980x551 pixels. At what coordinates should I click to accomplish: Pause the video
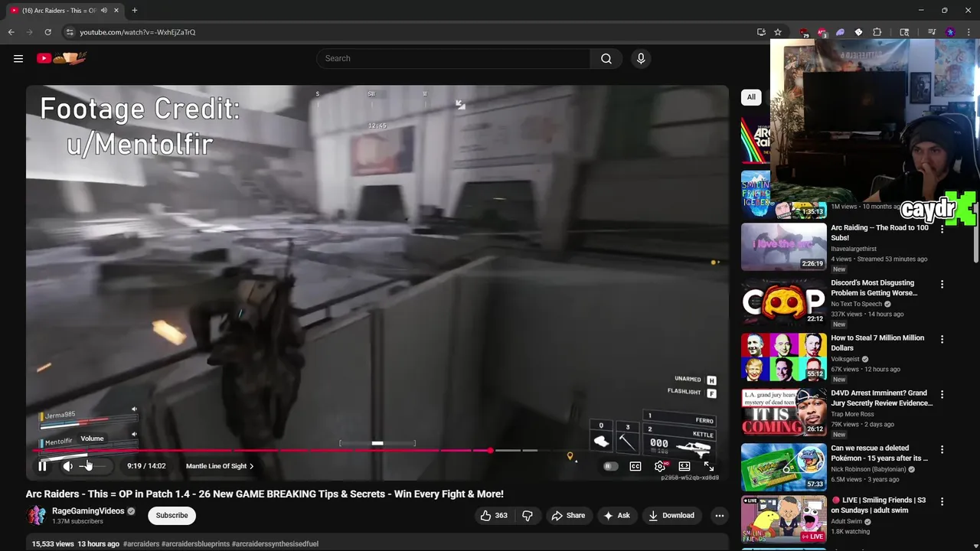[x=43, y=466]
